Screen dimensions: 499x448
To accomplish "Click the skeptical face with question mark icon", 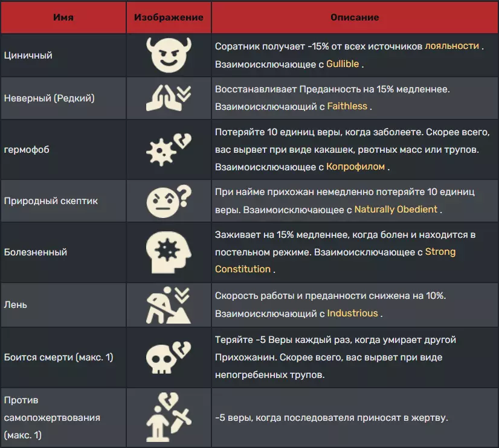I will click(168, 200).
